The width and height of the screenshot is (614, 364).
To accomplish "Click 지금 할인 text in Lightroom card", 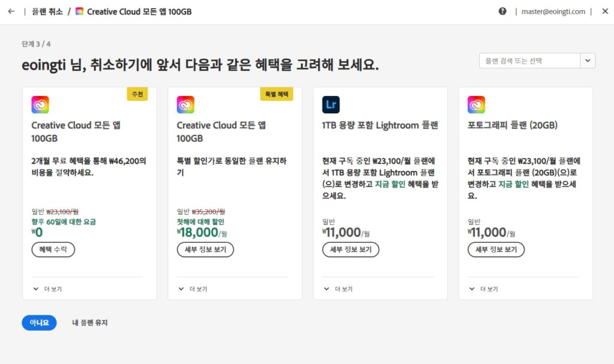I will click(x=390, y=184).
